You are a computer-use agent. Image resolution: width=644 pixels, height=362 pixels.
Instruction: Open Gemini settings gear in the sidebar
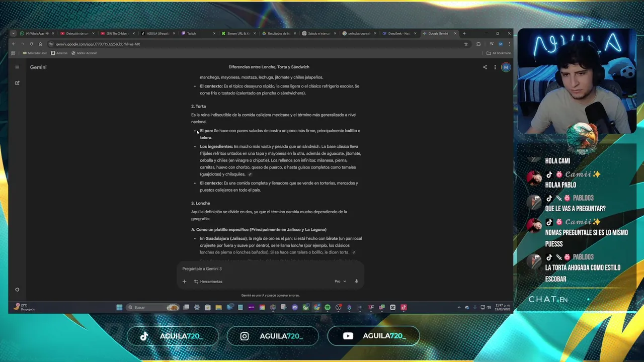(x=17, y=290)
